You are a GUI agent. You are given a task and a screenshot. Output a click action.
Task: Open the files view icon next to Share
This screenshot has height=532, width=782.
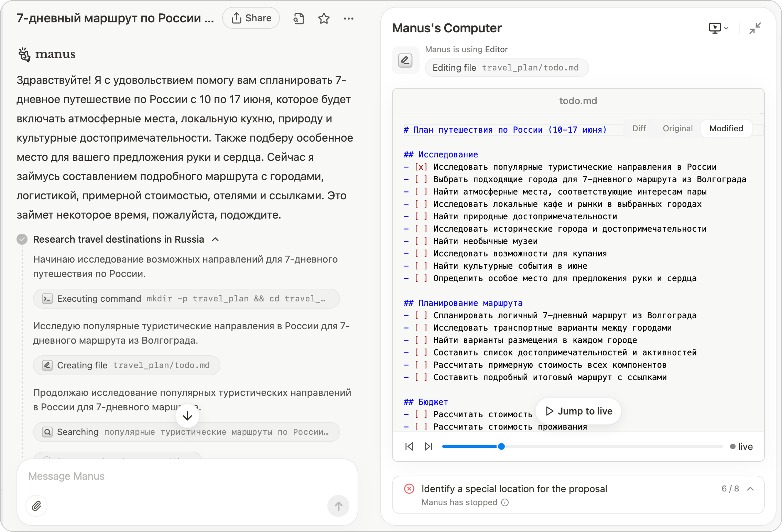(x=298, y=18)
